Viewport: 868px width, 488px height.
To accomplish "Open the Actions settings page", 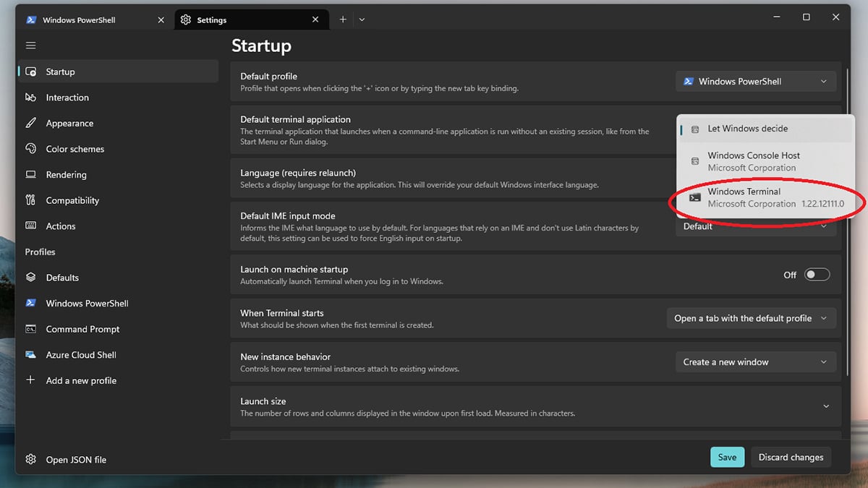I will pos(117,226).
